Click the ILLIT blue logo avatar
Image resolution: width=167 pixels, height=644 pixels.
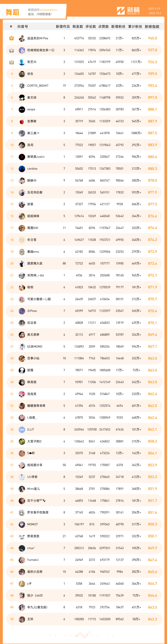tap(22, 429)
